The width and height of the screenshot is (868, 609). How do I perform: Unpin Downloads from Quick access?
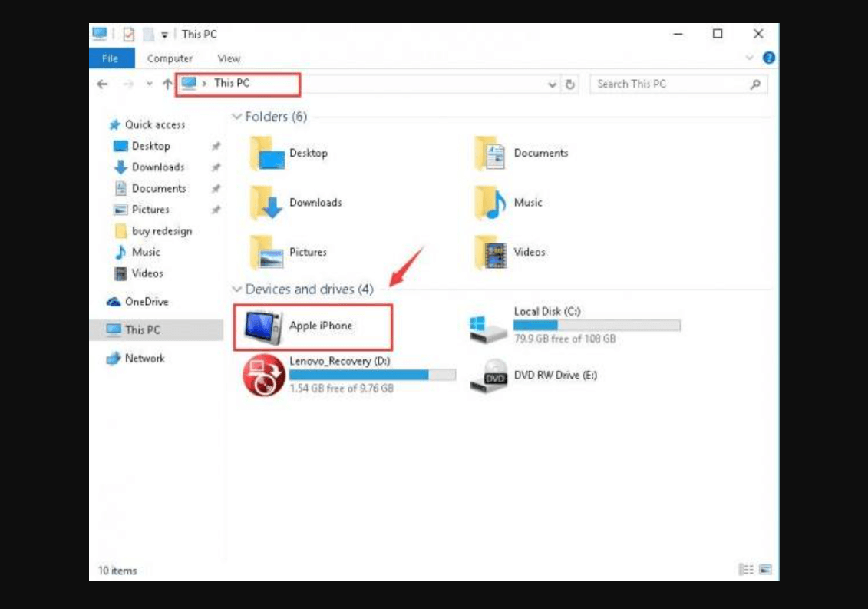pyautogui.click(x=216, y=167)
